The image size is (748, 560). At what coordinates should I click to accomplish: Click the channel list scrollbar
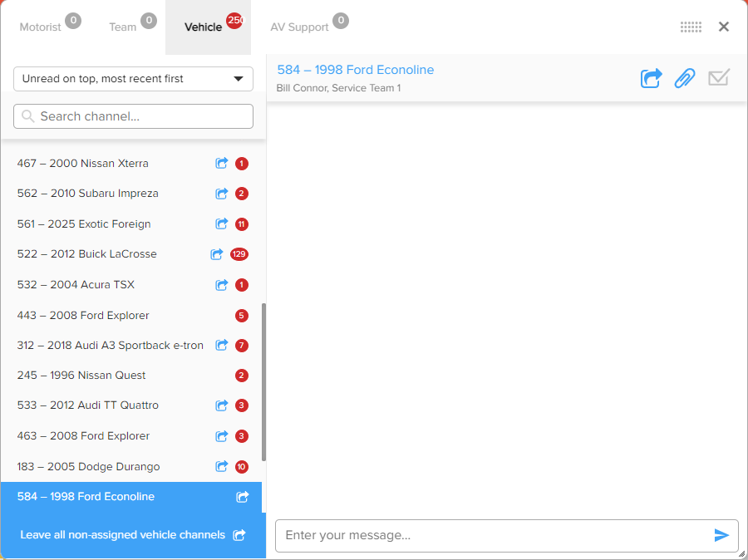[263, 381]
